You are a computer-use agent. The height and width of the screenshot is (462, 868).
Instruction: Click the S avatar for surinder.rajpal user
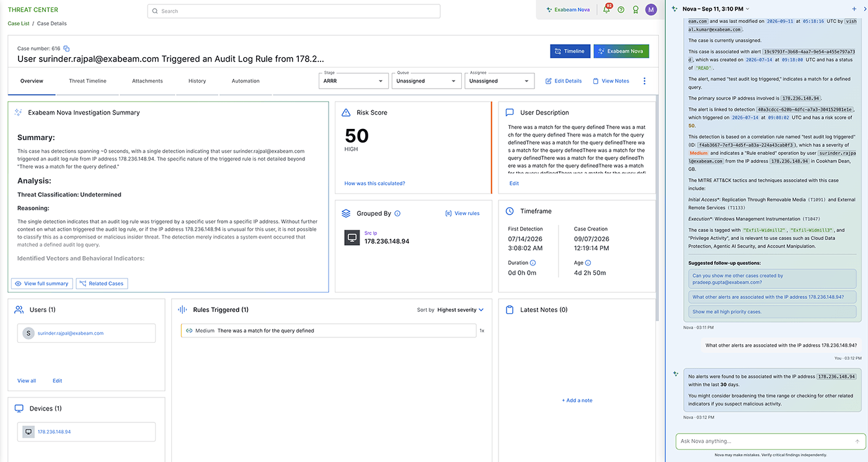28,333
